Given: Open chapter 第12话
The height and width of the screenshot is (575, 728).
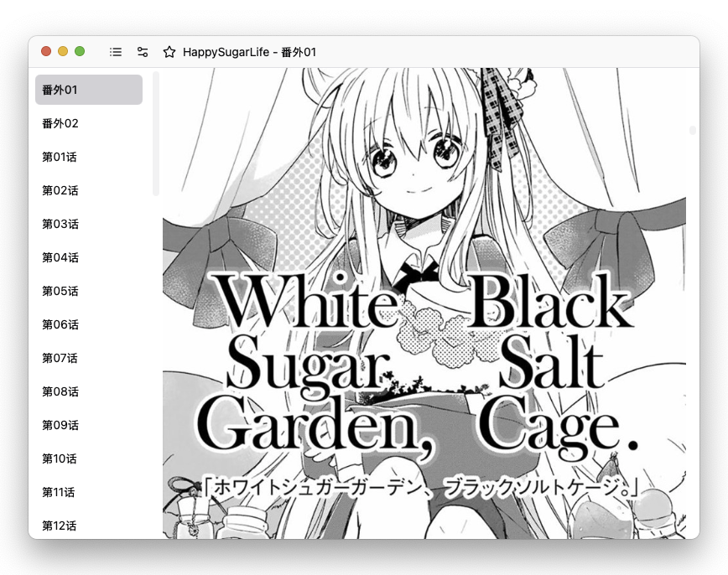Looking at the screenshot, I should [x=89, y=526].
